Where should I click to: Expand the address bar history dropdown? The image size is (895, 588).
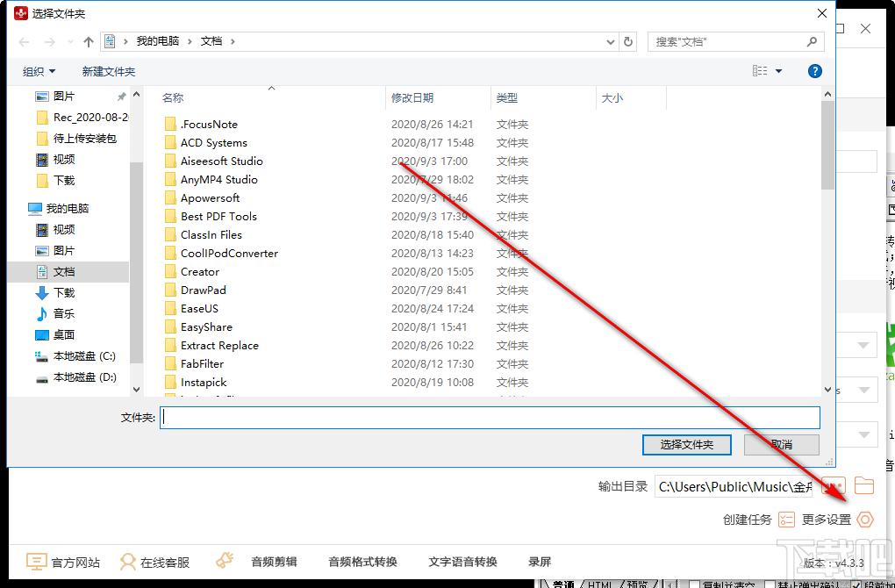[x=612, y=41]
